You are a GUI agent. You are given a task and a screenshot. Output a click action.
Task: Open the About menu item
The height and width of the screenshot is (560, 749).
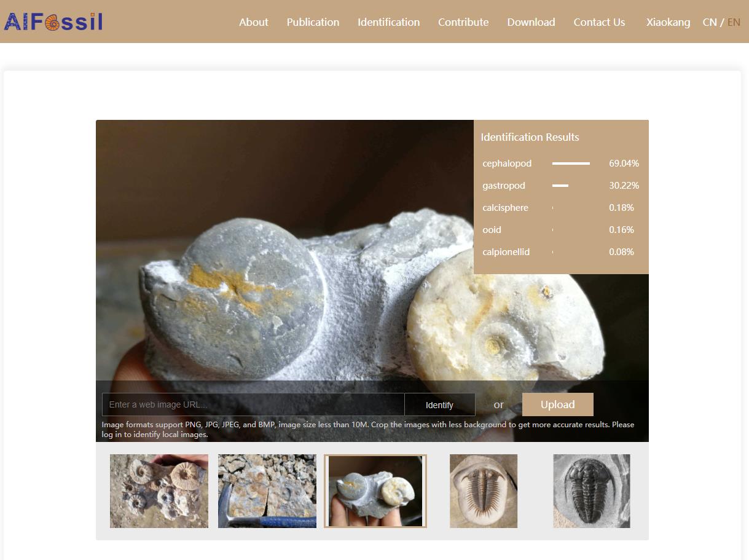click(254, 22)
